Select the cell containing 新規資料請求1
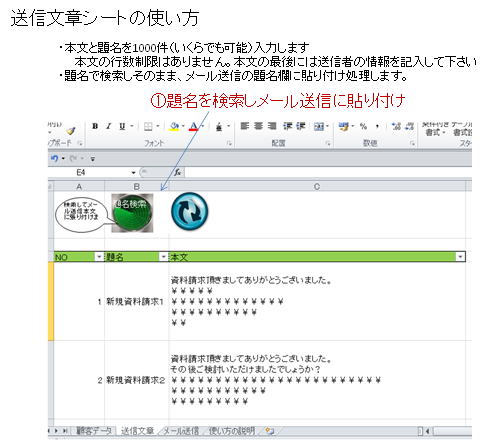 point(137,302)
